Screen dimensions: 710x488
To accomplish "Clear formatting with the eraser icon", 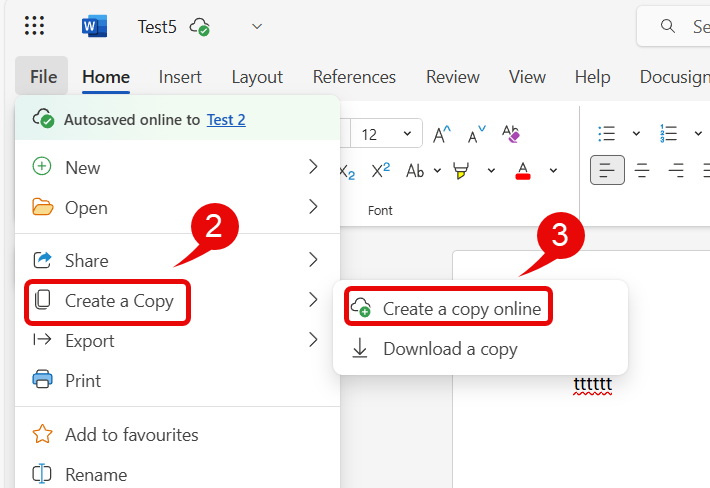I will click(x=511, y=134).
